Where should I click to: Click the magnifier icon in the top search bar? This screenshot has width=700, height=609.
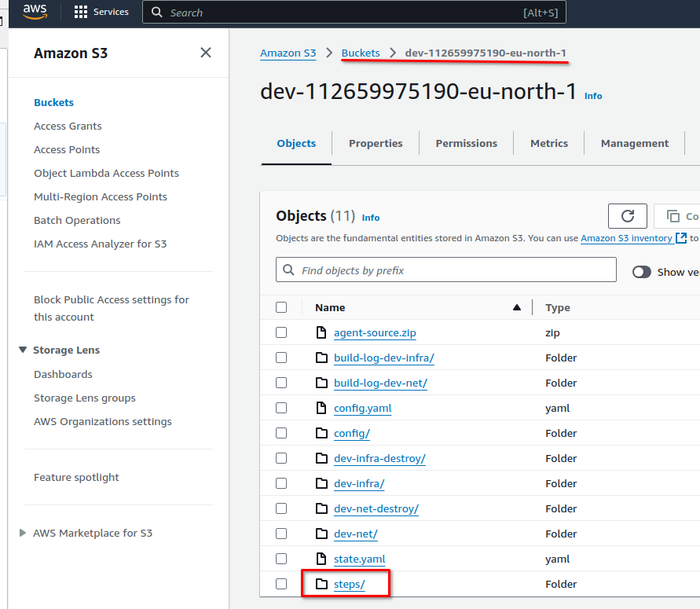(x=156, y=12)
